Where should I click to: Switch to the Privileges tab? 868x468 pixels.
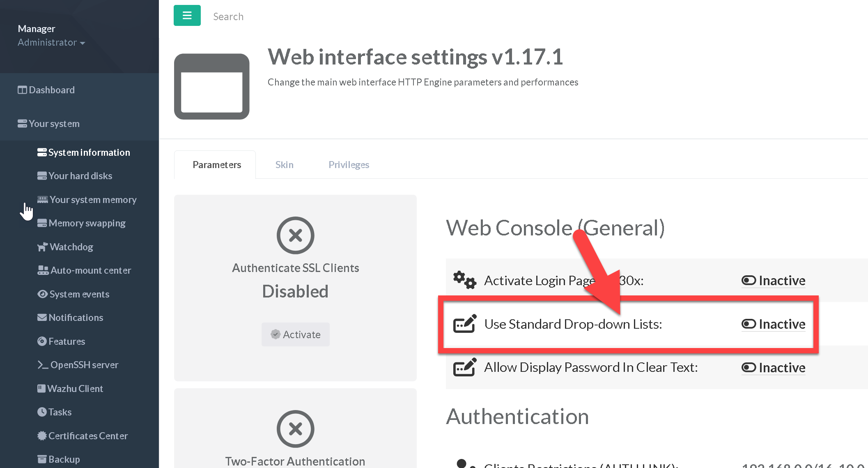coord(349,165)
